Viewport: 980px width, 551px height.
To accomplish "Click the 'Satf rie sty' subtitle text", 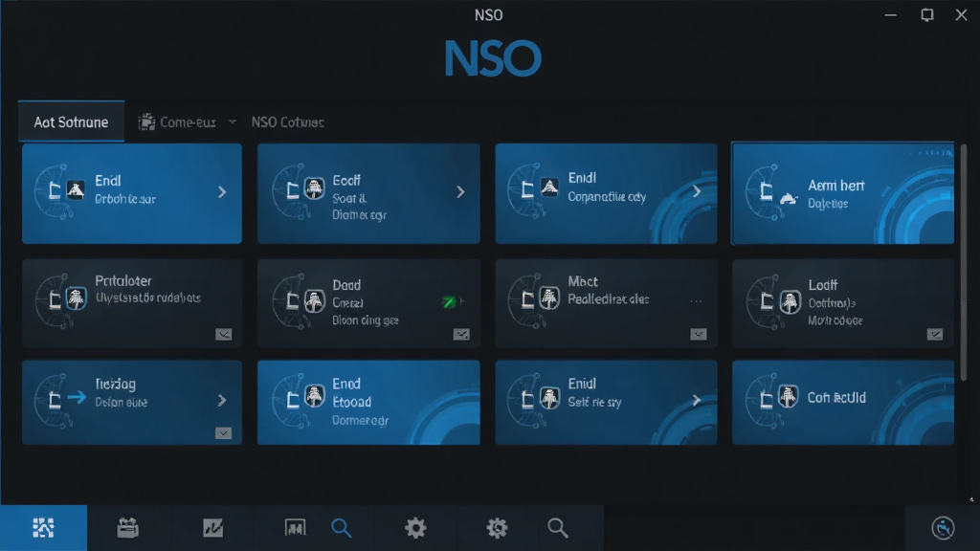I will (594, 403).
